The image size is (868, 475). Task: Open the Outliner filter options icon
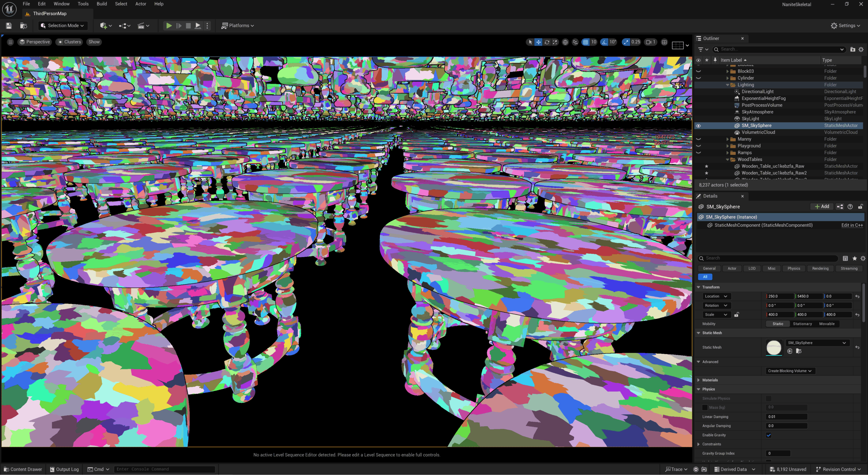tap(703, 49)
